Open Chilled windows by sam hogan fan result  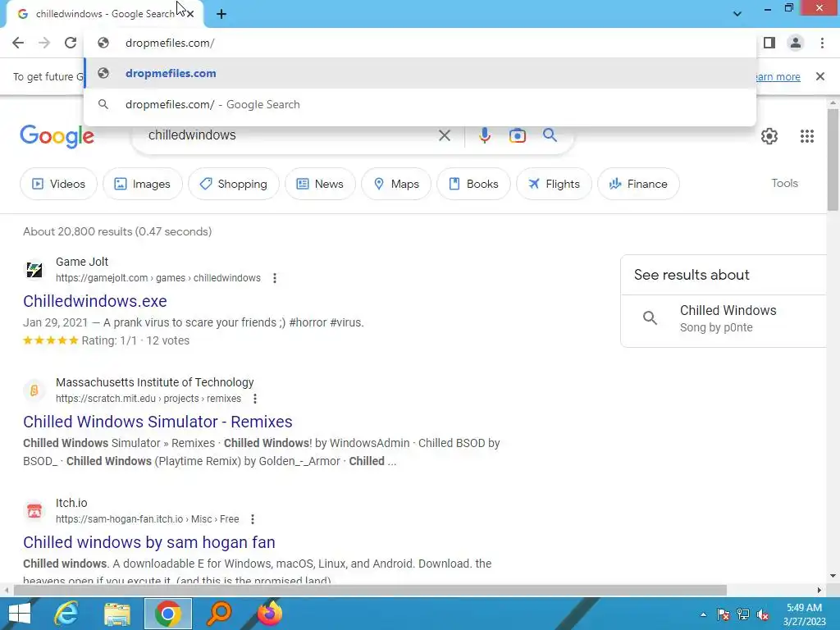(x=149, y=542)
